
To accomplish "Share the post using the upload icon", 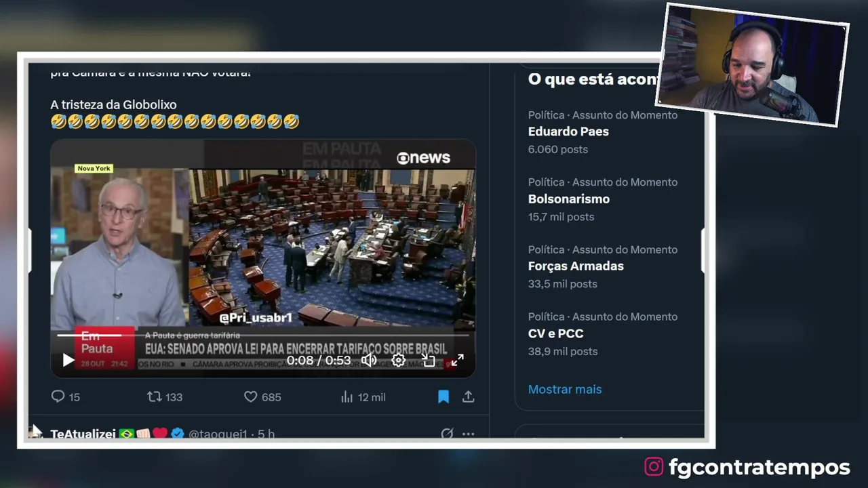I will click(x=468, y=397).
